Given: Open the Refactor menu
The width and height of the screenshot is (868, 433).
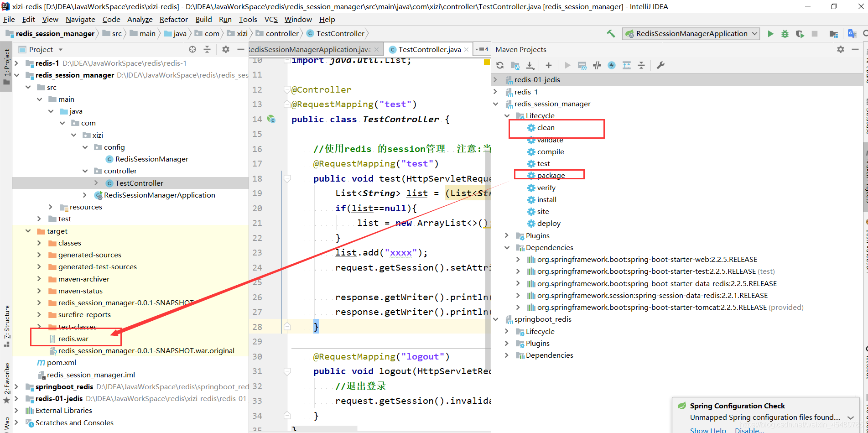Looking at the screenshot, I should [x=173, y=19].
